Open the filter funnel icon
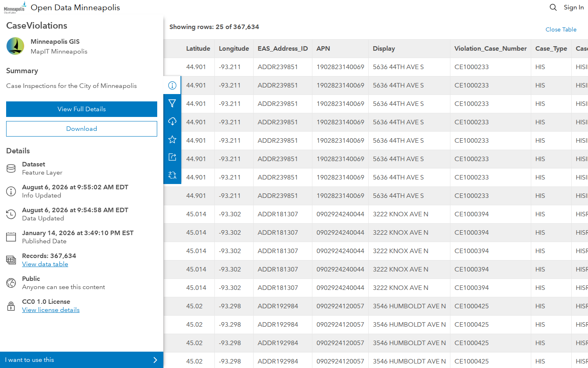Viewport: 588px width, 368px height. coord(172,103)
